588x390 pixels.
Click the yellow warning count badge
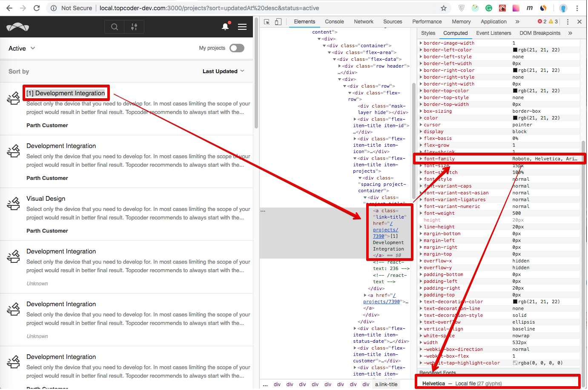pos(554,22)
